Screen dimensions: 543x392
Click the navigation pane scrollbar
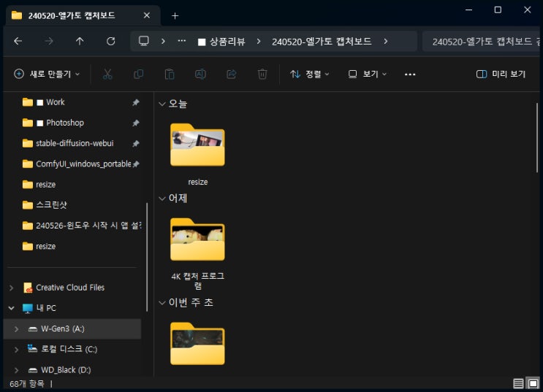[x=147, y=257]
